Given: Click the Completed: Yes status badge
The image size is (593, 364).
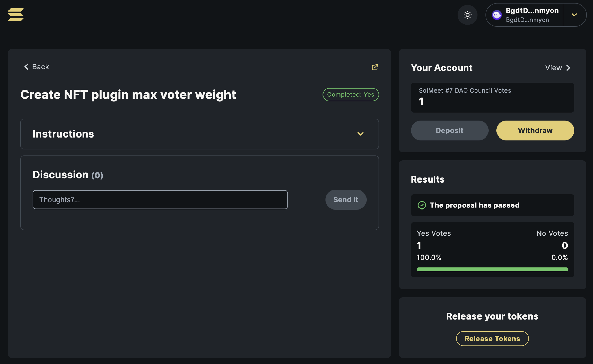Looking at the screenshot, I should [350, 95].
